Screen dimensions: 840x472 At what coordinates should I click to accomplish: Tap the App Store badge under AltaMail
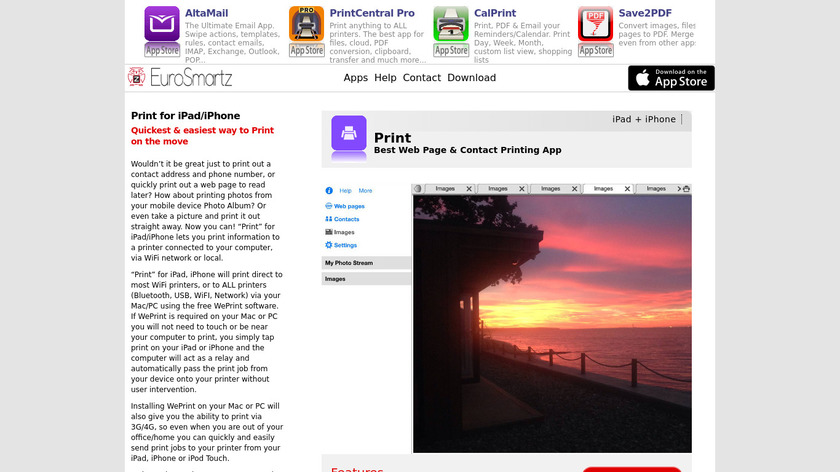(x=162, y=50)
